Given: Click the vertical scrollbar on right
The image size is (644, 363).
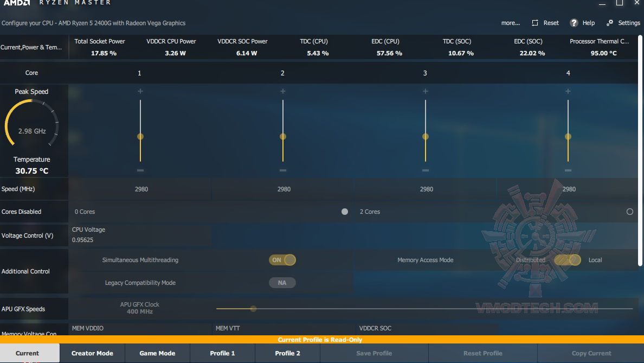Looking at the screenshot, I should click(640, 150).
